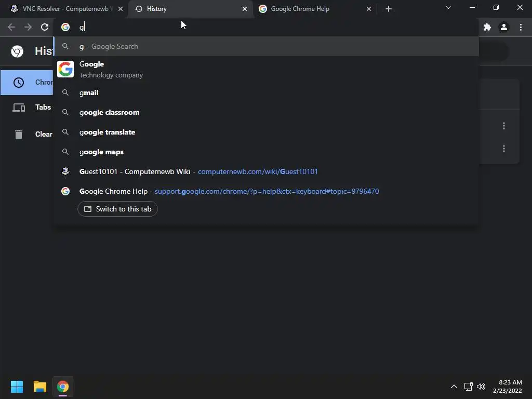Image resolution: width=532 pixels, height=399 pixels.
Task: Open the network status tray icon
Action: click(469, 387)
